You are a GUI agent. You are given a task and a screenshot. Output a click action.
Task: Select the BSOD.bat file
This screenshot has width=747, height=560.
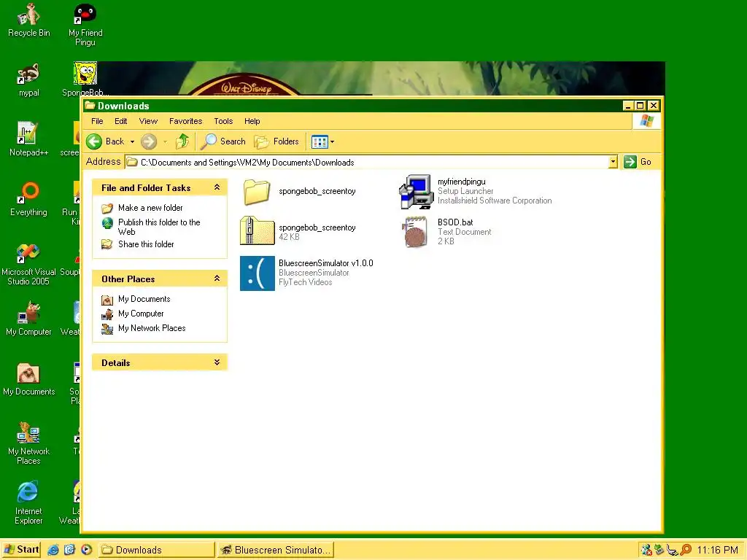click(x=447, y=232)
